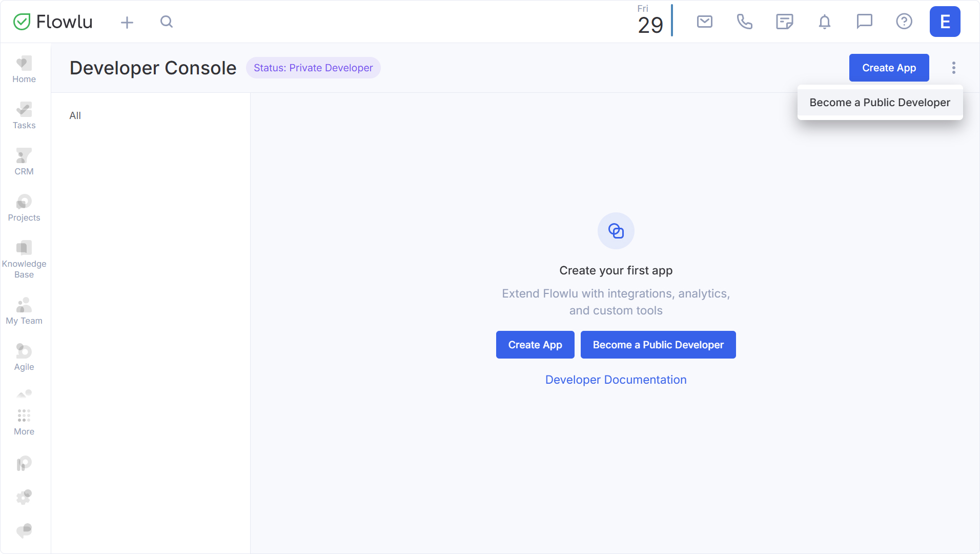Click Create App below the empty-state message
Image resolution: width=980 pixels, height=554 pixels.
[535, 345]
